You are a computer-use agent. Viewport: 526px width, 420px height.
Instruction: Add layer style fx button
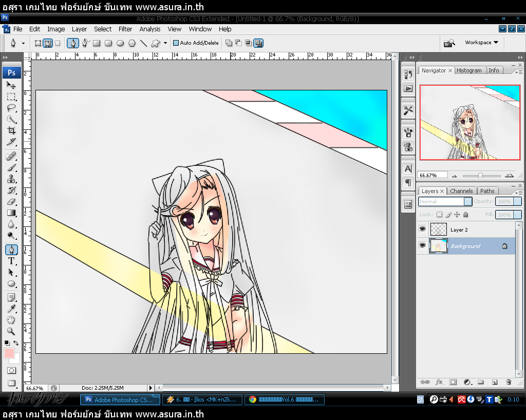pos(439,382)
